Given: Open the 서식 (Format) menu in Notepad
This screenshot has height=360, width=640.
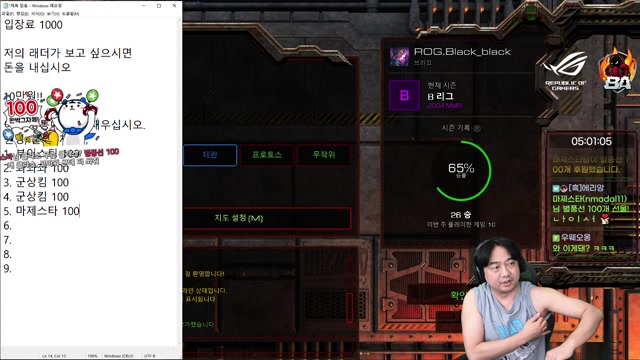Looking at the screenshot, I should coord(37,13).
